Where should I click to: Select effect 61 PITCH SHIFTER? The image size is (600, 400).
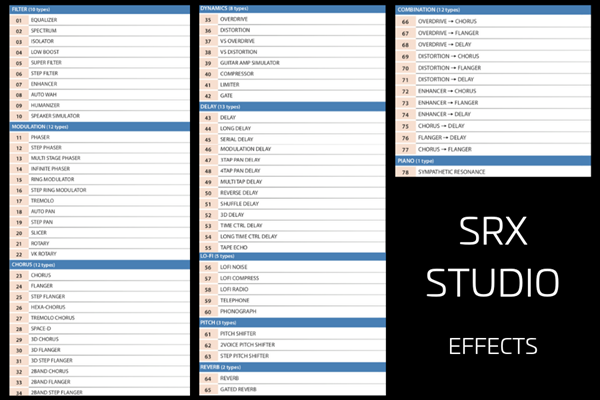(x=292, y=334)
